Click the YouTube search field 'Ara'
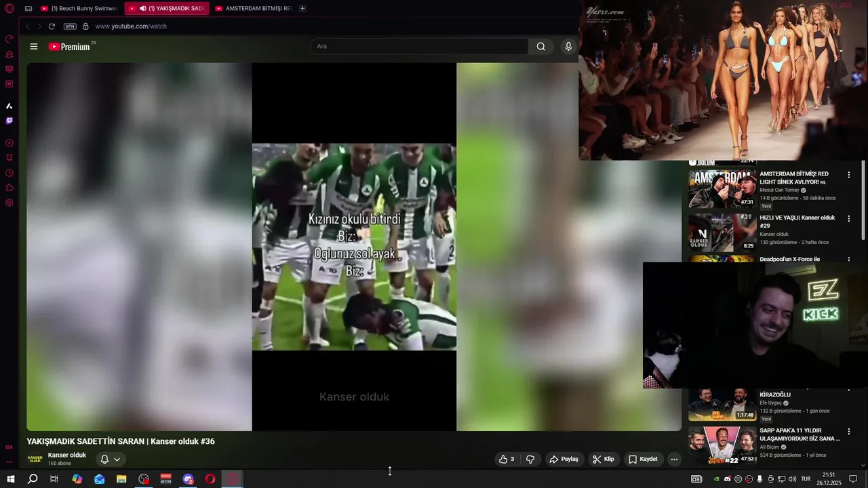This screenshot has width=868, height=488. click(419, 46)
